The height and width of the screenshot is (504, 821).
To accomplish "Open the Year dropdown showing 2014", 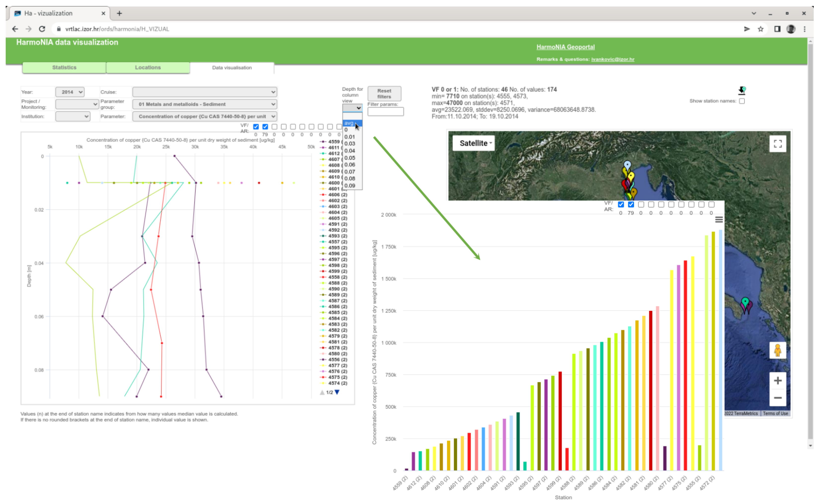I will tap(70, 92).
